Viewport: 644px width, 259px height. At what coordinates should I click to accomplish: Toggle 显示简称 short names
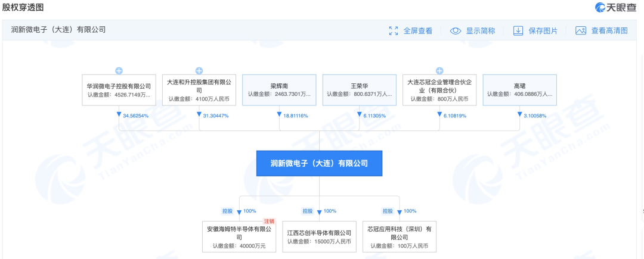481,31
